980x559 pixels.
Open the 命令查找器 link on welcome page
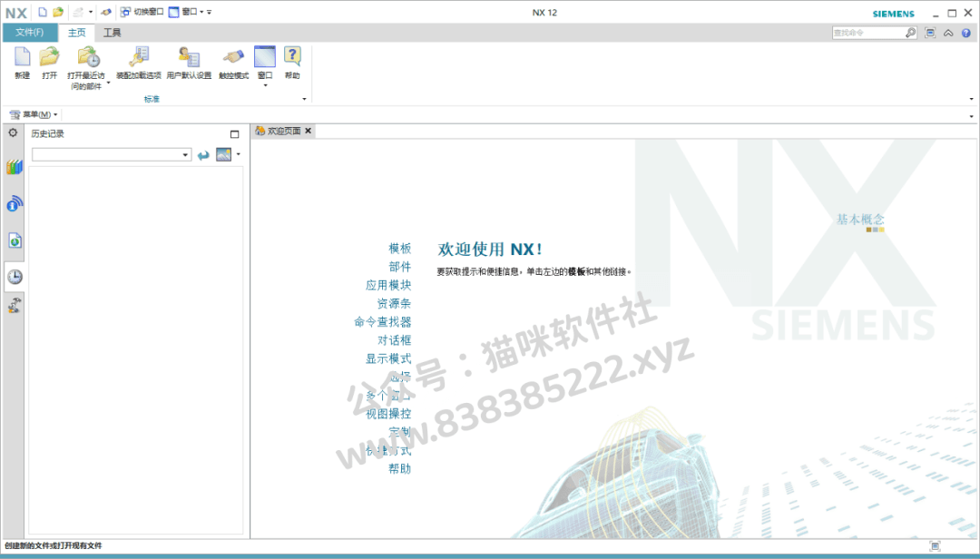point(383,322)
